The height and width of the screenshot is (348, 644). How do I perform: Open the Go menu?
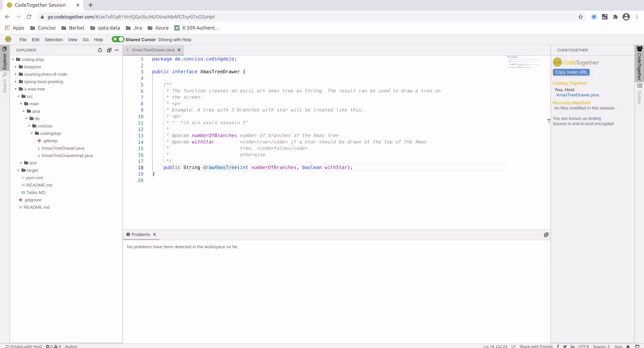click(86, 40)
